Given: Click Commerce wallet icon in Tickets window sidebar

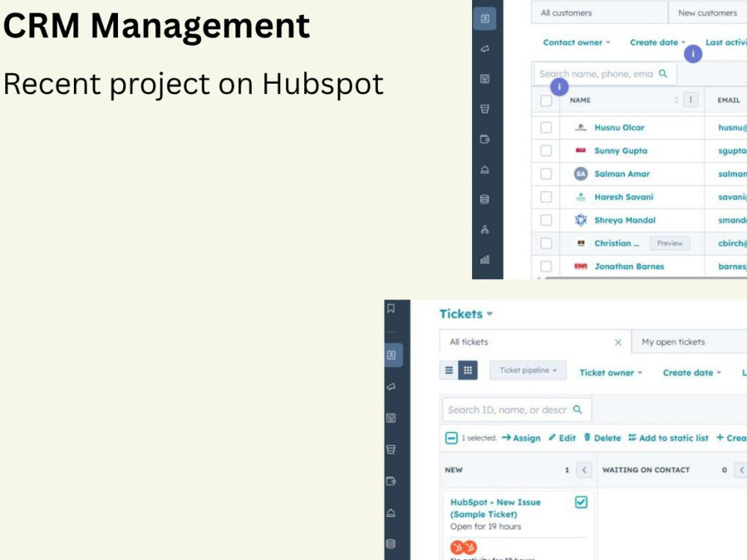Looking at the screenshot, I should point(391,482).
